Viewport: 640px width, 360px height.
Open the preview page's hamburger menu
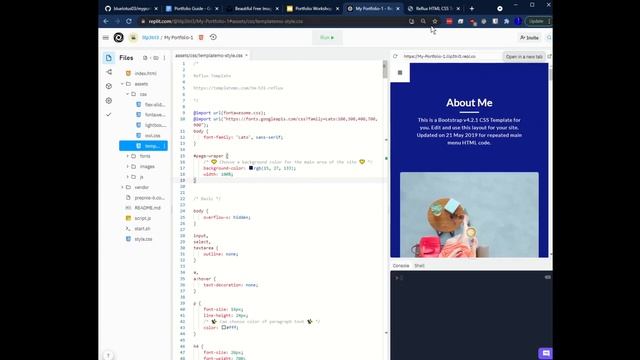(x=400, y=73)
